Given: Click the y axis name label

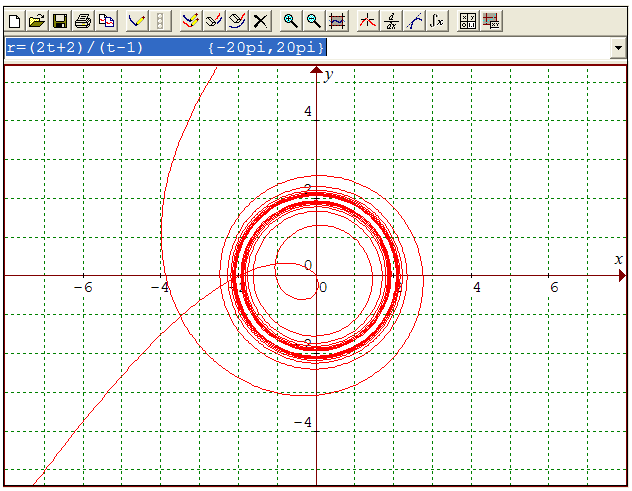Looking at the screenshot, I should pos(329,75).
